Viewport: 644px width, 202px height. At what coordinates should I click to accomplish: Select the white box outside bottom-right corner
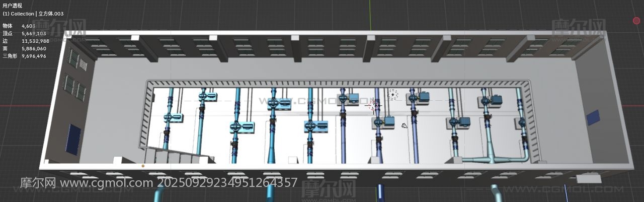pos(589,178)
